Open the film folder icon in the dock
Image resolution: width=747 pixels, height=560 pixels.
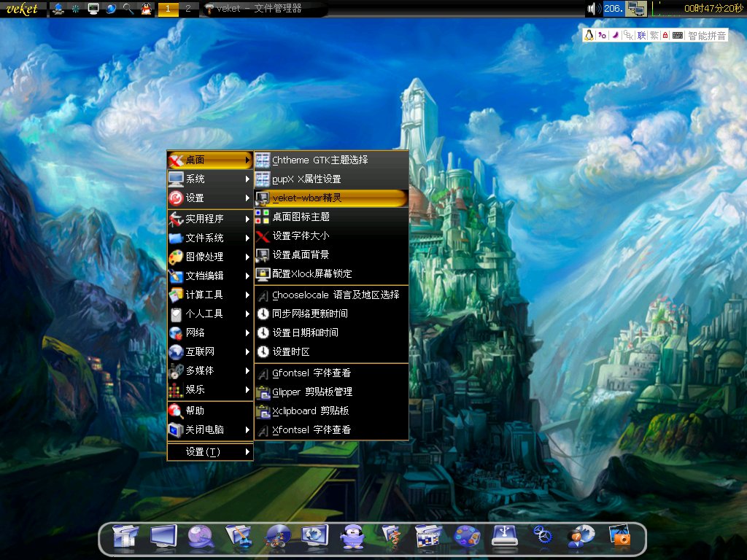(x=125, y=537)
